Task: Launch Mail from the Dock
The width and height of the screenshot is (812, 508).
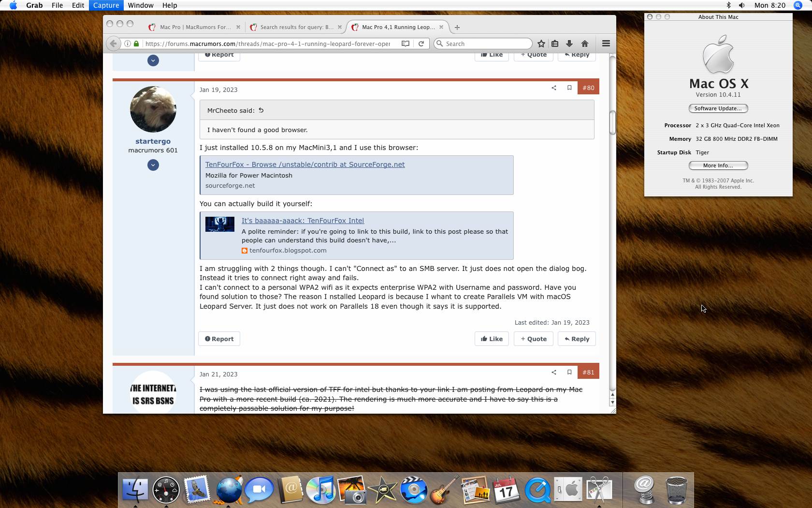Action: pos(197,490)
